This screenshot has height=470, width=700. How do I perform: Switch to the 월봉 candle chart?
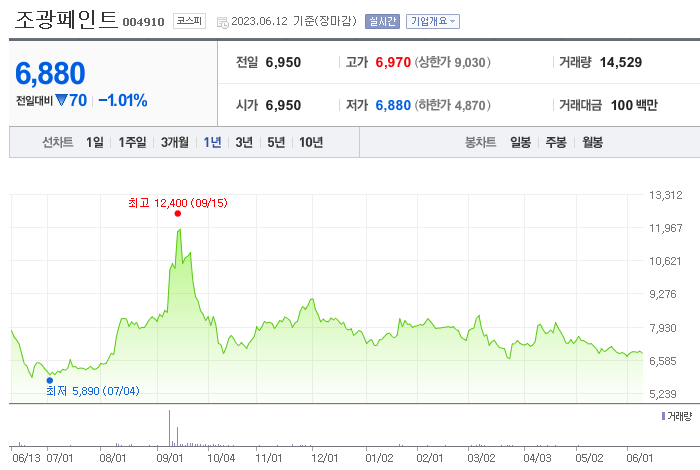click(x=592, y=142)
